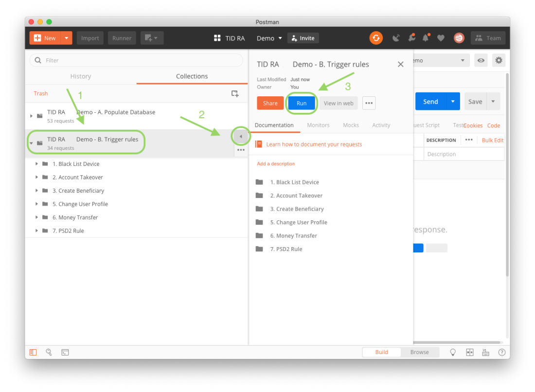
Task: Toggle the sidebar icon in status bar
Action: click(x=33, y=352)
